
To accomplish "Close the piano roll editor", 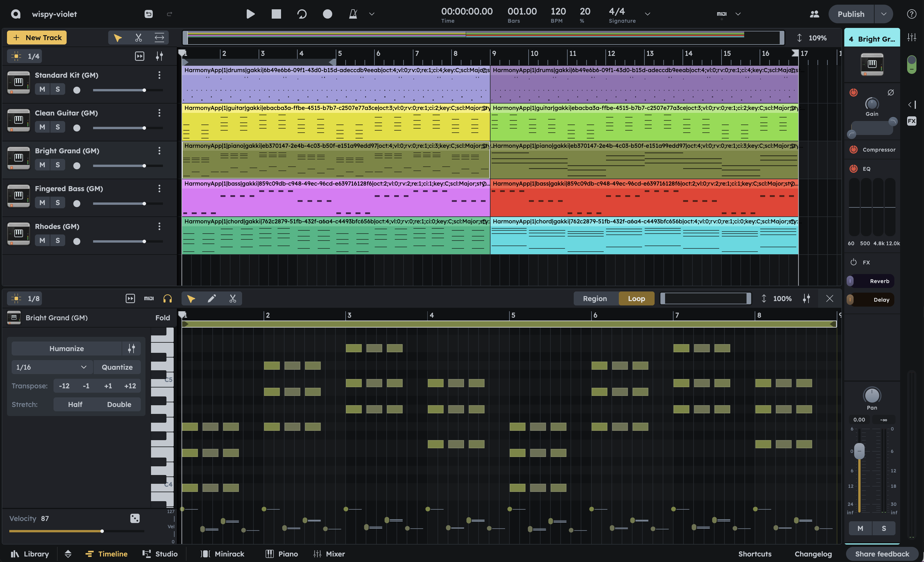I will tap(829, 299).
